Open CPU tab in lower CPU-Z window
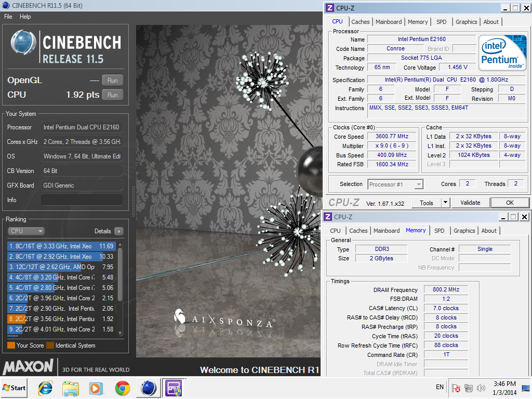This screenshot has height=399, width=532. click(335, 231)
